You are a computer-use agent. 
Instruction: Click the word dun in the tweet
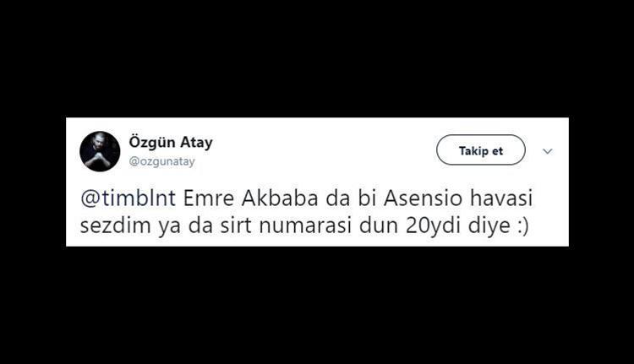379,225
